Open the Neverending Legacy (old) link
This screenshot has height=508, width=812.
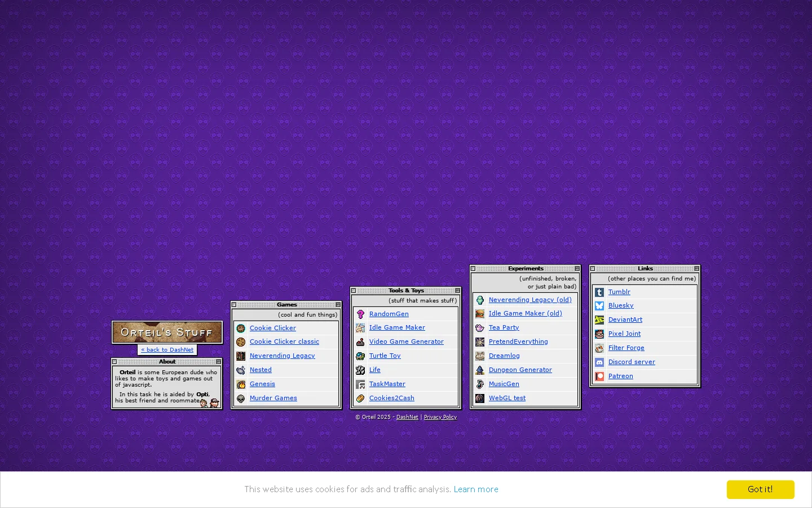[x=530, y=300]
